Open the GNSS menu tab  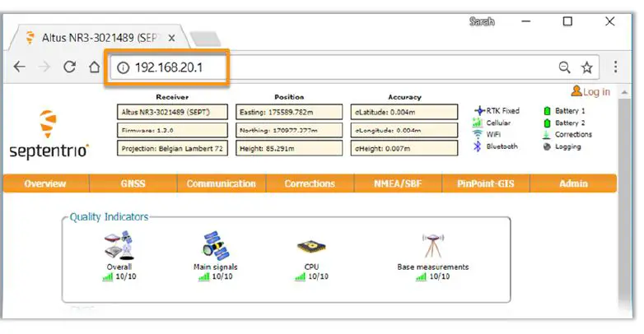133,183
